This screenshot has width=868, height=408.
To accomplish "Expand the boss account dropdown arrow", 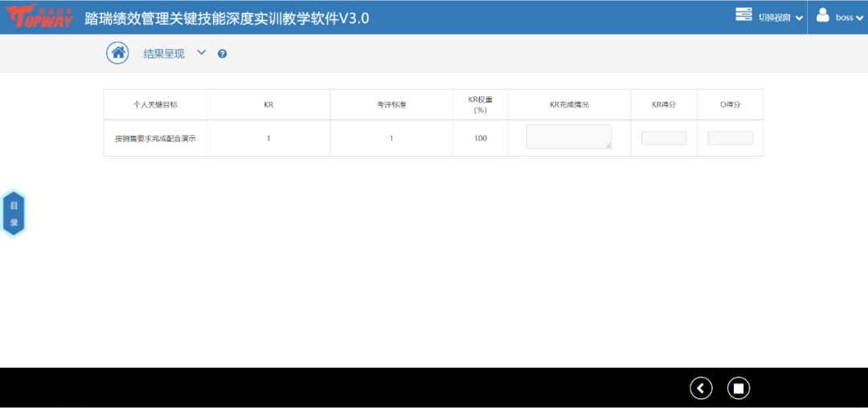I will (860, 18).
